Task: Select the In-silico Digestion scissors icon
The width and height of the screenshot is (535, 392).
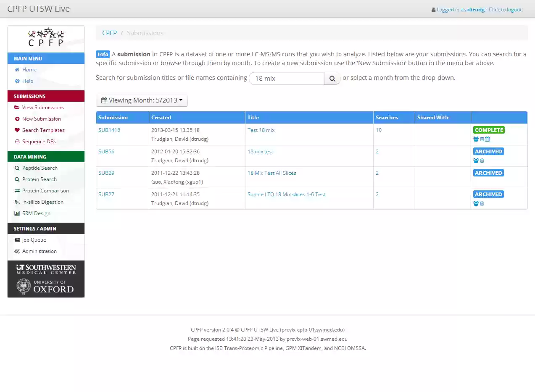Action: pyautogui.click(x=17, y=202)
